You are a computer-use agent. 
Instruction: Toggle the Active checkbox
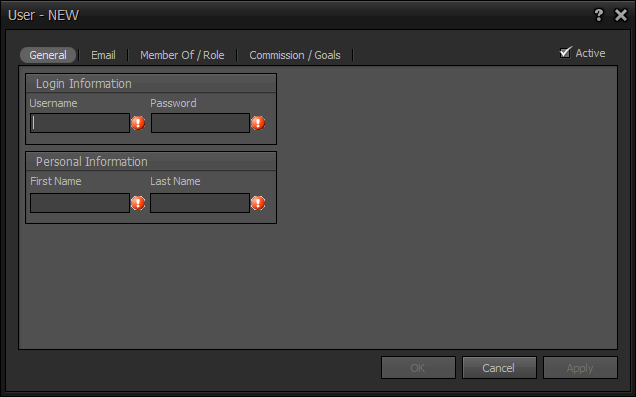tap(565, 52)
